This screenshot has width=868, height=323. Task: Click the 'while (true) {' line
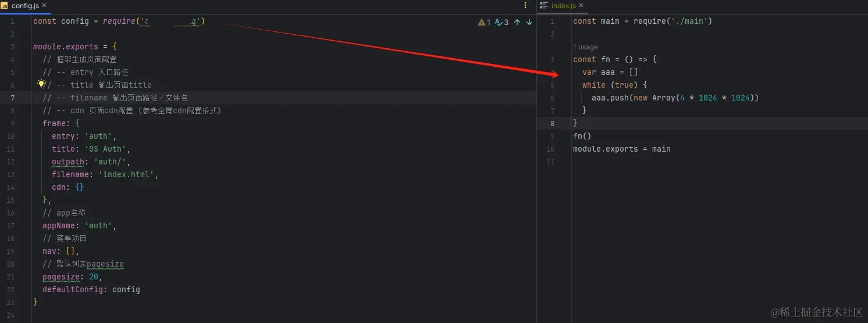tap(615, 85)
